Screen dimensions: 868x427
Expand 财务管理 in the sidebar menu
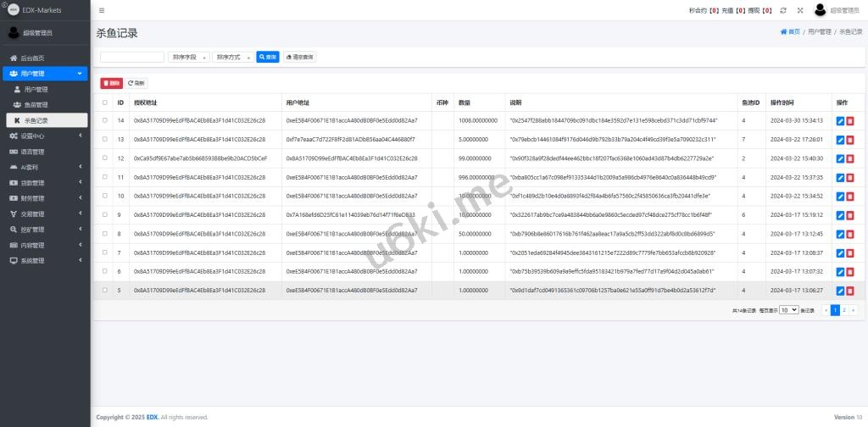(x=32, y=198)
